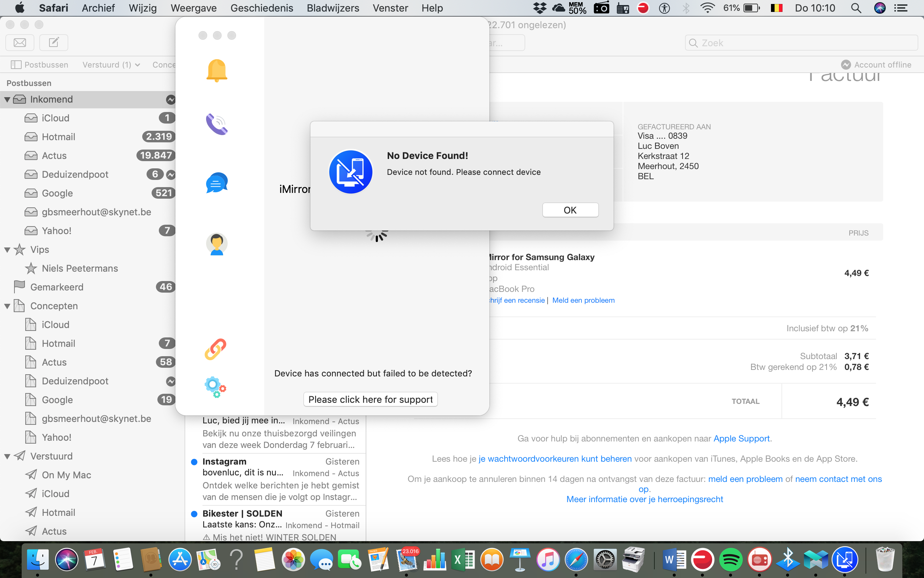Image resolution: width=924 pixels, height=578 pixels.
Task: Select the Deduizendpoot inbox
Action: tap(88, 174)
